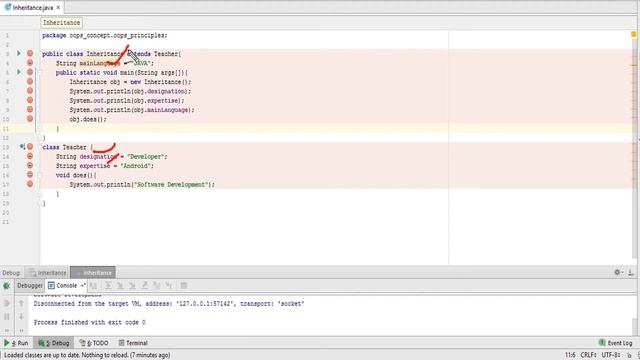This screenshot has height=360, width=640.
Task: Toggle watchpoint on designation field line
Action: (x=30, y=156)
